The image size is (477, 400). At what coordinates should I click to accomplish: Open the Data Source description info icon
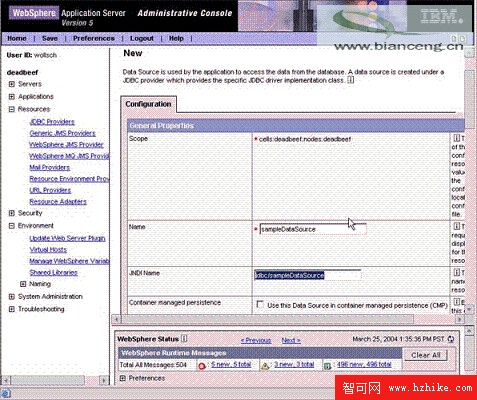pos(351,80)
